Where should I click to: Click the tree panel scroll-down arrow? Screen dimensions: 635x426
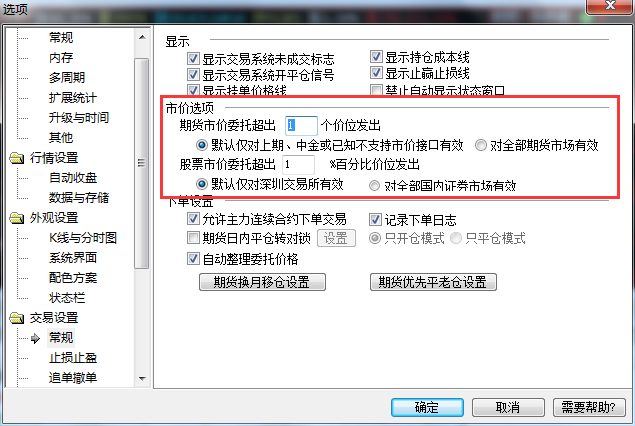[142, 379]
